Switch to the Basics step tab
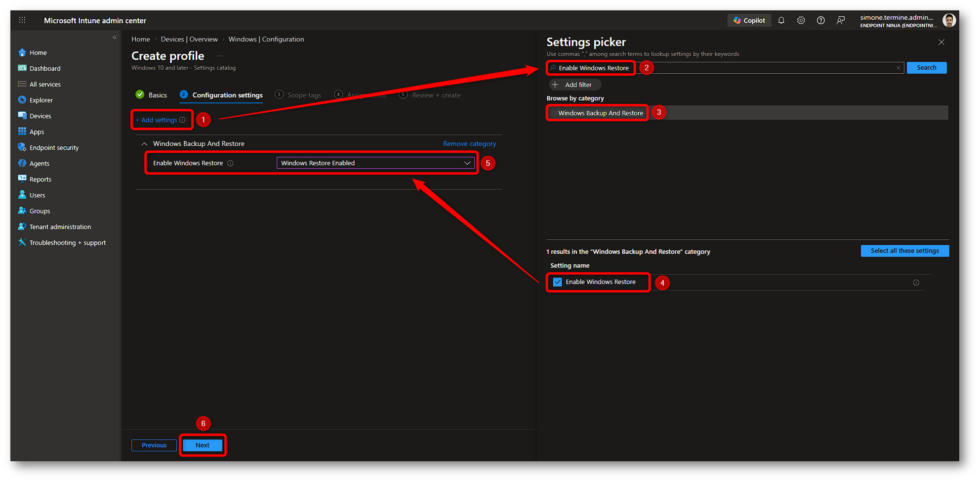The width and height of the screenshot is (980, 482). pos(151,95)
